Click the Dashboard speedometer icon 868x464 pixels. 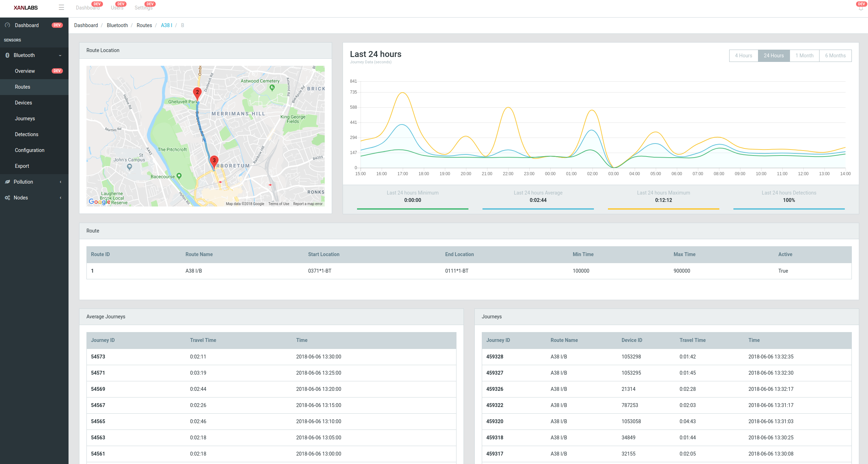click(x=7, y=25)
